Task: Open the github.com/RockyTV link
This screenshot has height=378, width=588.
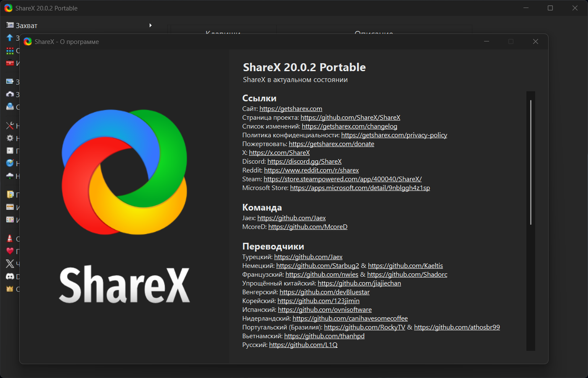Action: tap(365, 327)
